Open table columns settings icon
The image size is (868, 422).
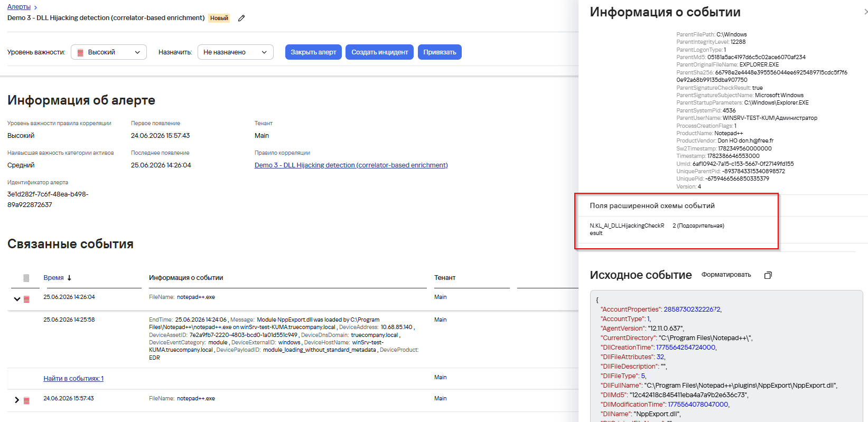[x=26, y=278]
